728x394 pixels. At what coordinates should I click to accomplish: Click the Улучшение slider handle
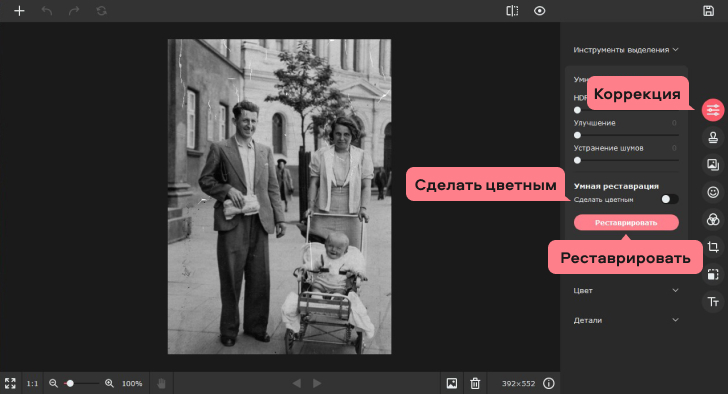(577, 135)
